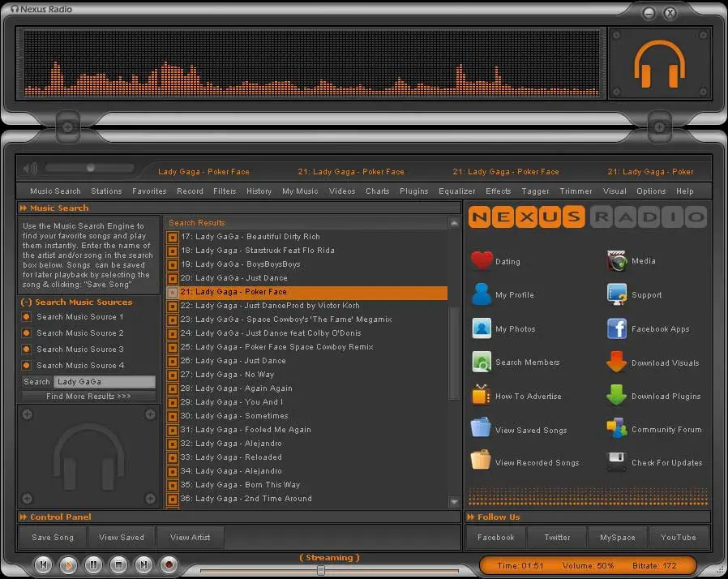Click the Check For Updates icon
This screenshot has width=728, height=579.
[x=617, y=462]
